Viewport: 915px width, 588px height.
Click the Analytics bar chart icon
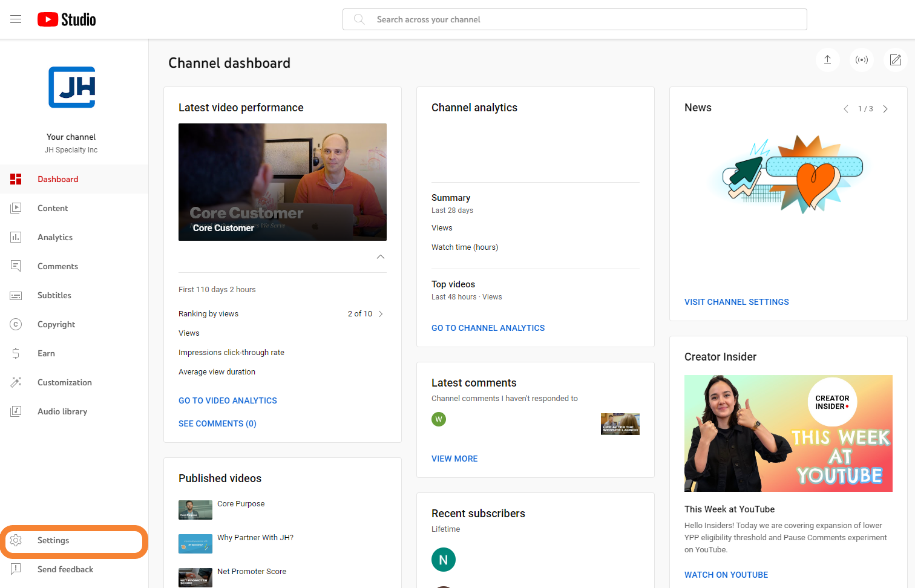click(x=16, y=237)
